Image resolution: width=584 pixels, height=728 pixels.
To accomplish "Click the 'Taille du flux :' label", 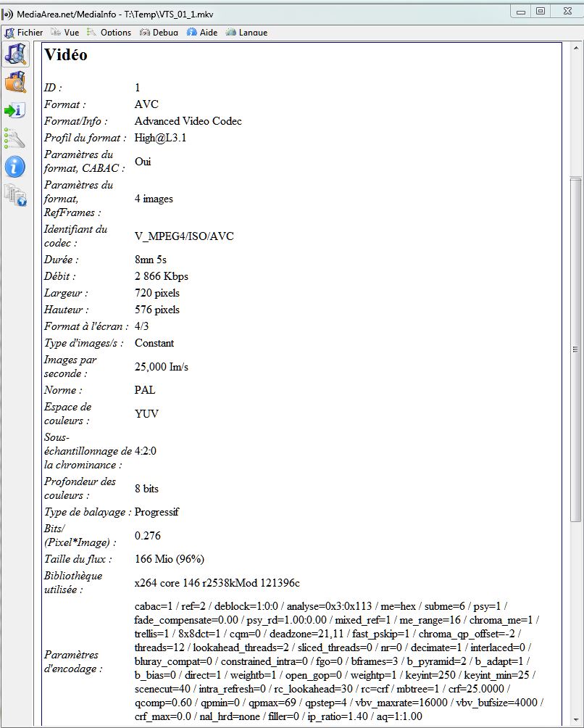I will click(x=78, y=558).
